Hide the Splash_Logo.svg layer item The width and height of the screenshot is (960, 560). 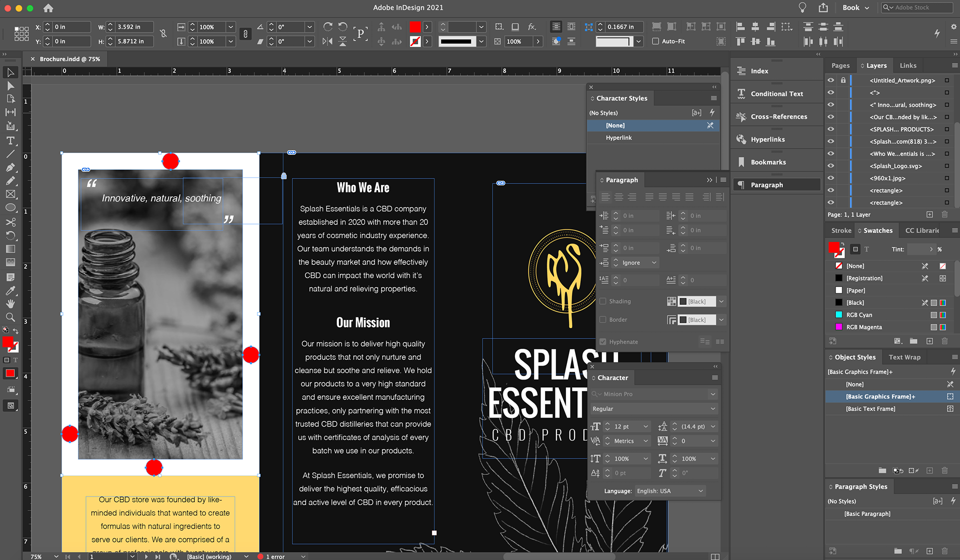[x=831, y=166]
